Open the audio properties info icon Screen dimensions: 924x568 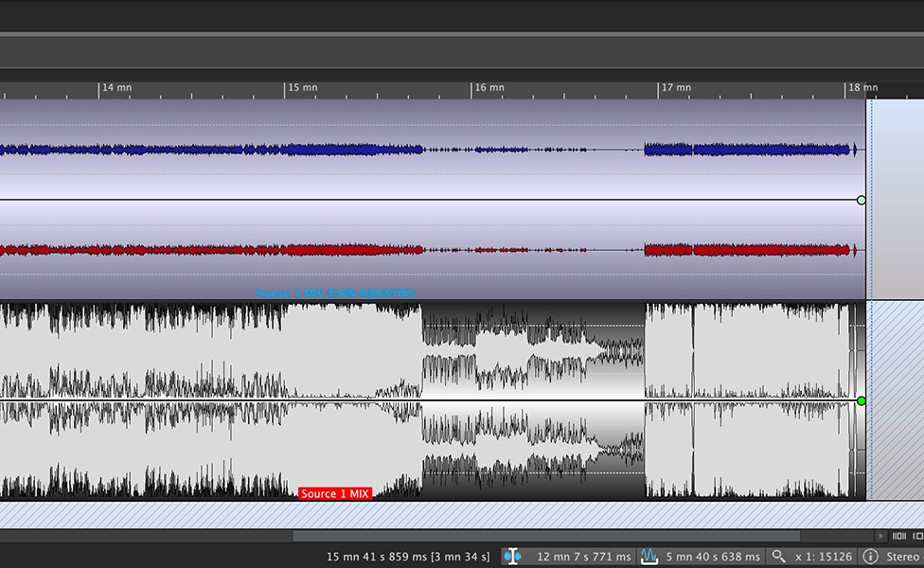[870, 557]
